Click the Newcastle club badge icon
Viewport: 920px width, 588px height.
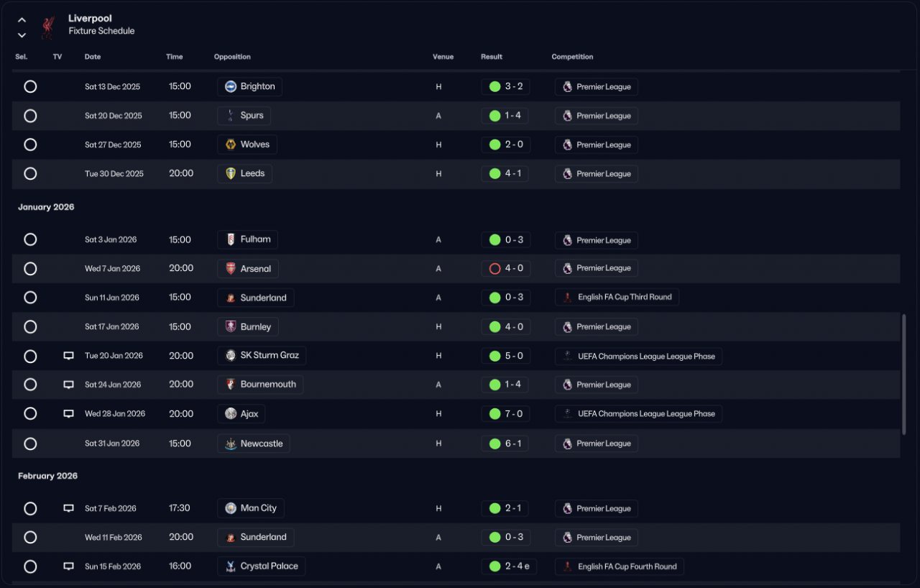tap(231, 444)
